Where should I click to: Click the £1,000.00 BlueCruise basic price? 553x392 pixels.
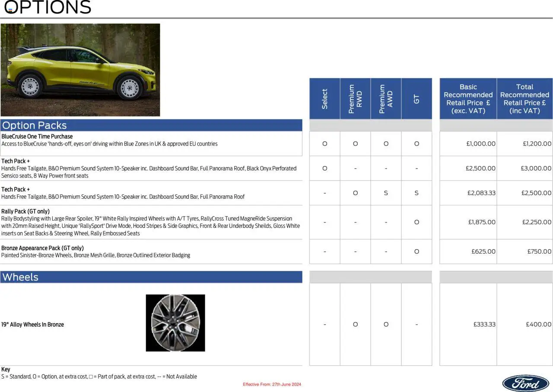(x=481, y=144)
